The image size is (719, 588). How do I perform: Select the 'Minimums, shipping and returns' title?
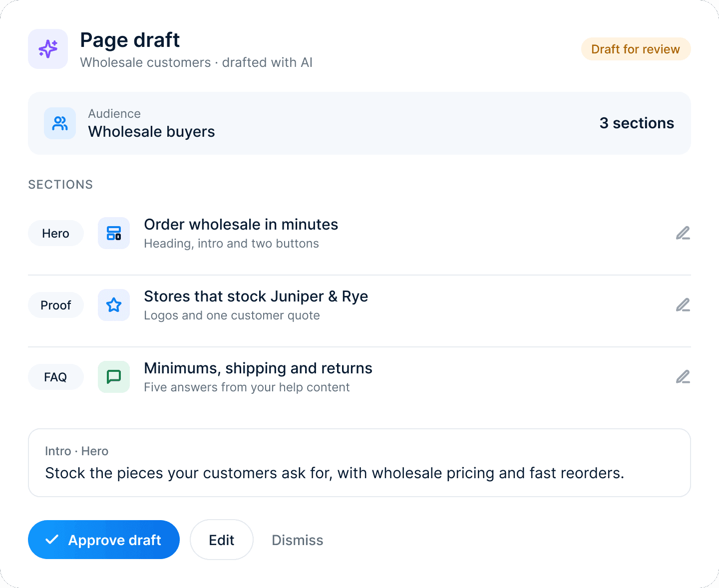258,368
